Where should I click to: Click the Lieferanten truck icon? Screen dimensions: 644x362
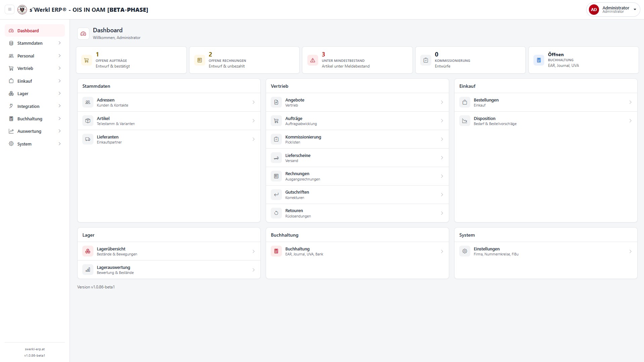[88, 139]
